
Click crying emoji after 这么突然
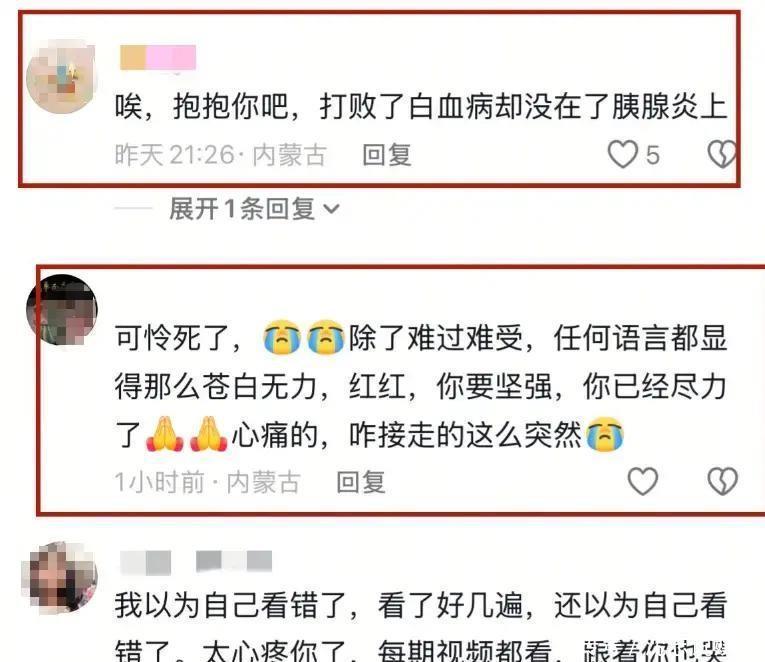605,434
